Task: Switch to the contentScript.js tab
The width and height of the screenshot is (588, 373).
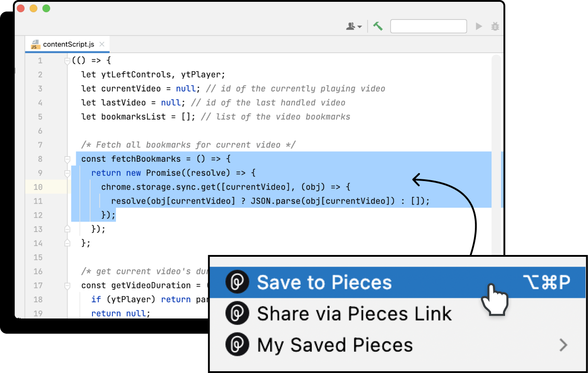Action: click(69, 44)
